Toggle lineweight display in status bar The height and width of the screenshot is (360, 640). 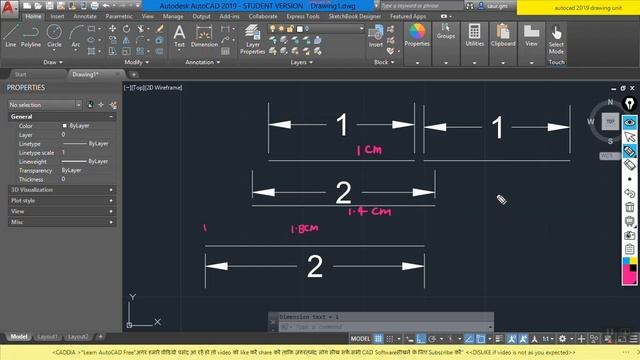pos(499,339)
